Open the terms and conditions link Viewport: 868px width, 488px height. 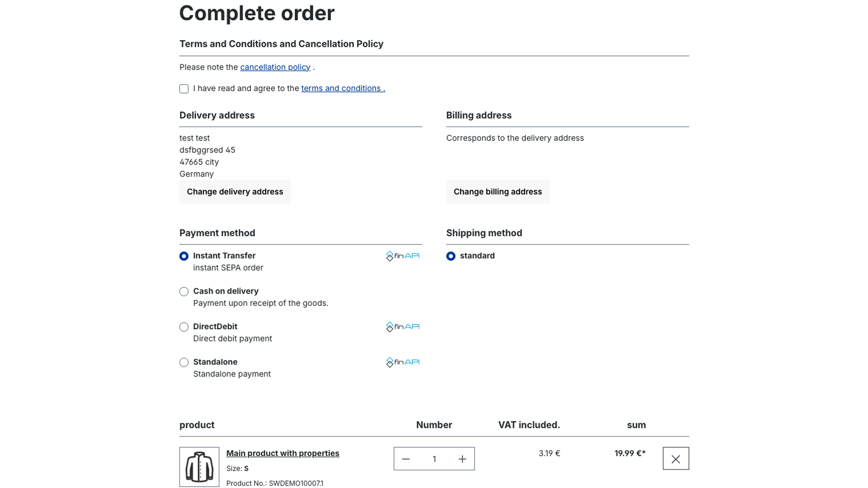coord(343,89)
